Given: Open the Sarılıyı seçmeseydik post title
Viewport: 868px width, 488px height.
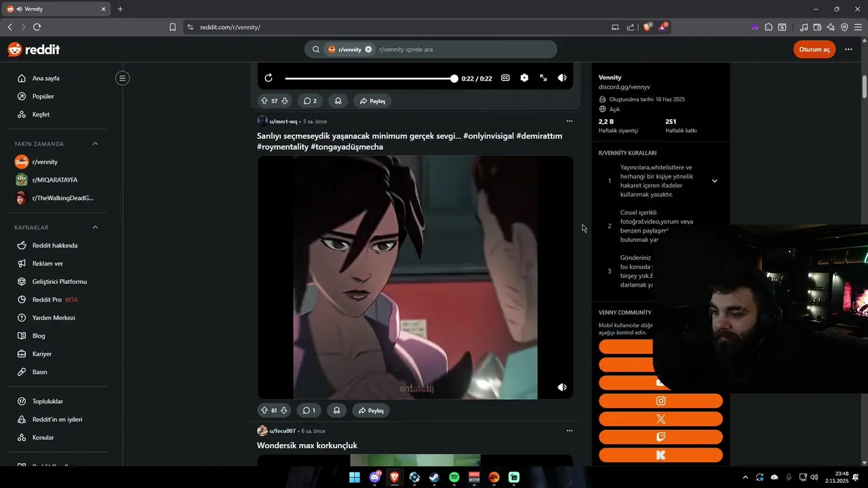Looking at the screenshot, I should [x=410, y=141].
